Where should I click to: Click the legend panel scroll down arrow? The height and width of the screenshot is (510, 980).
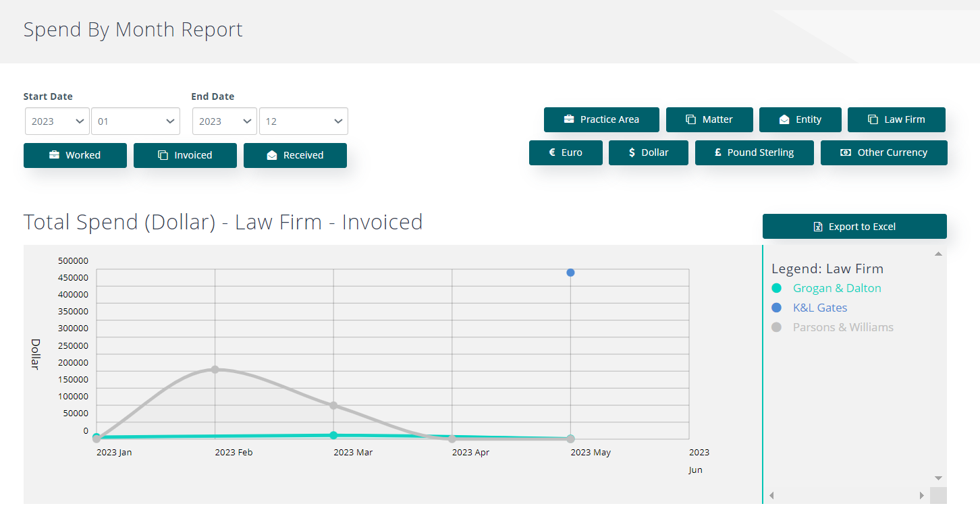938,478
